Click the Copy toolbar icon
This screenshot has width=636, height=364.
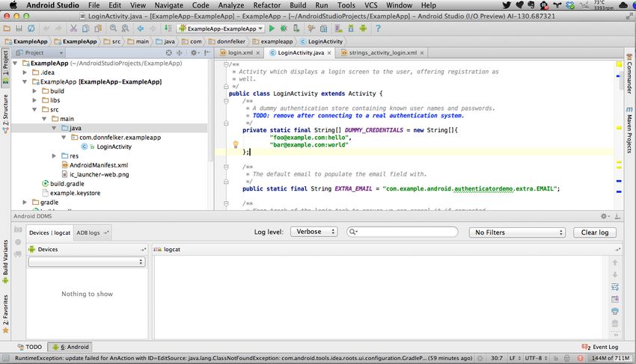point(85,28)
